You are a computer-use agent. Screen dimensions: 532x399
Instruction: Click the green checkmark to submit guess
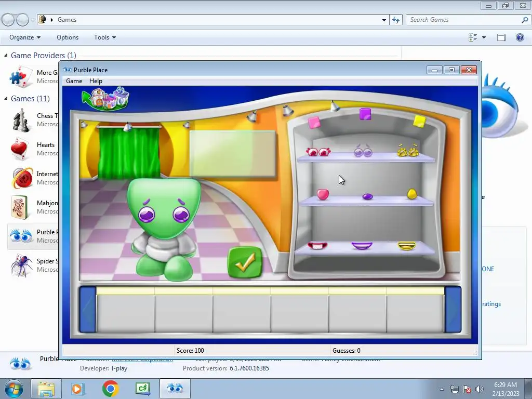(x=245, y=262)
